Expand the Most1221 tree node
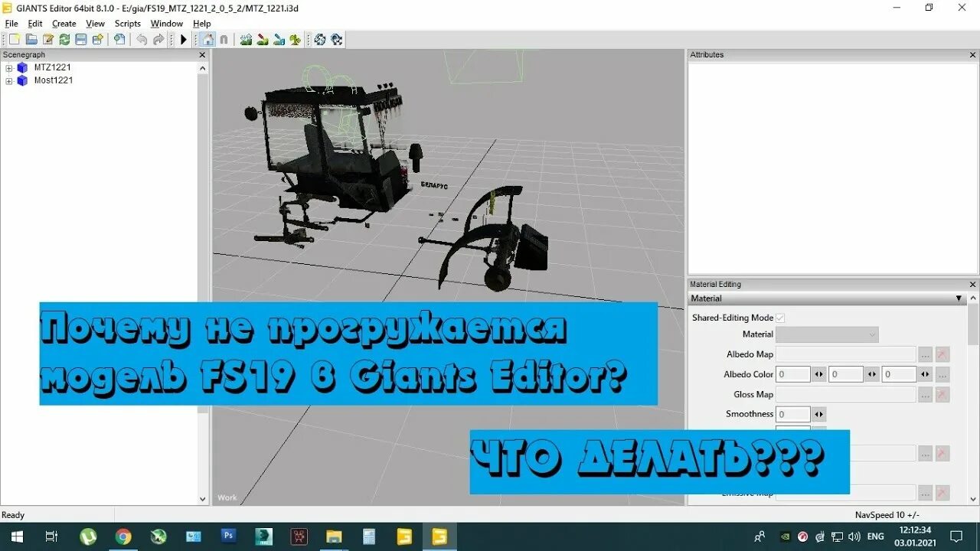 coord(9,80)
